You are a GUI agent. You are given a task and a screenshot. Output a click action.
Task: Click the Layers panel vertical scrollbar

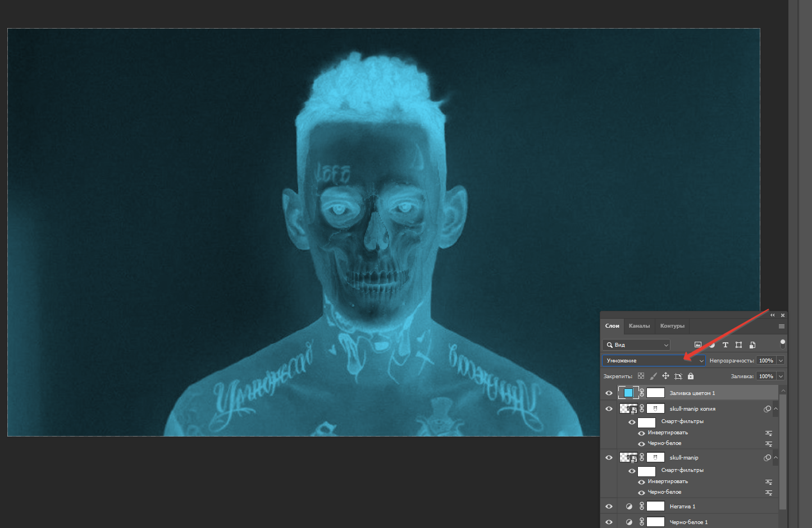pyautogui.click(x=783, y=452)
